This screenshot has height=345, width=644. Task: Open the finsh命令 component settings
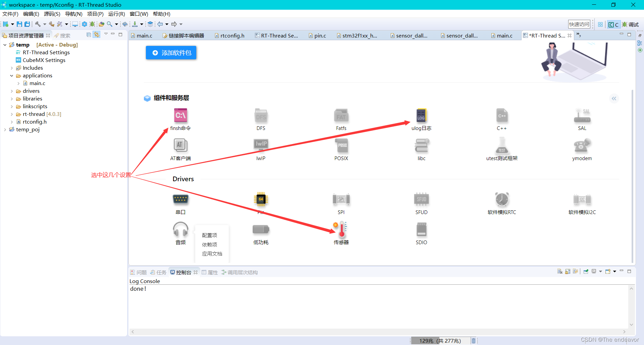(x=180, y=116)
